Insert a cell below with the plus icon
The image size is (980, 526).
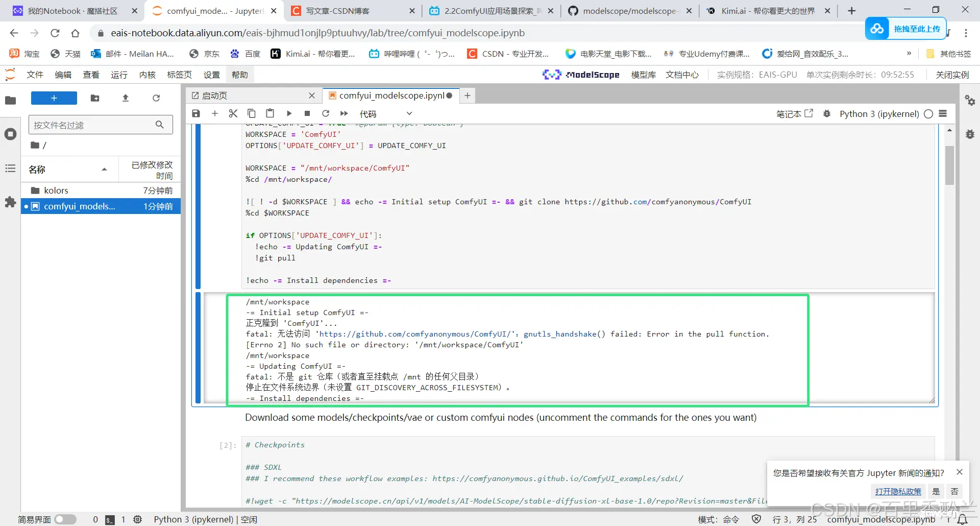click(214, 113)
